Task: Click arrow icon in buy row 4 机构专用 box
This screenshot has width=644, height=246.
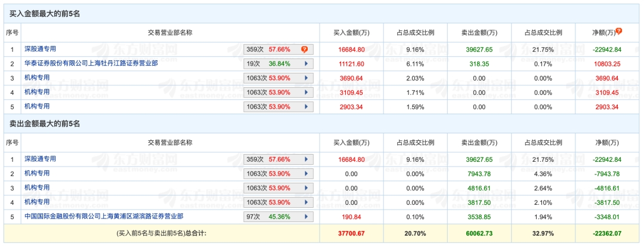Action: pos(306,93)
